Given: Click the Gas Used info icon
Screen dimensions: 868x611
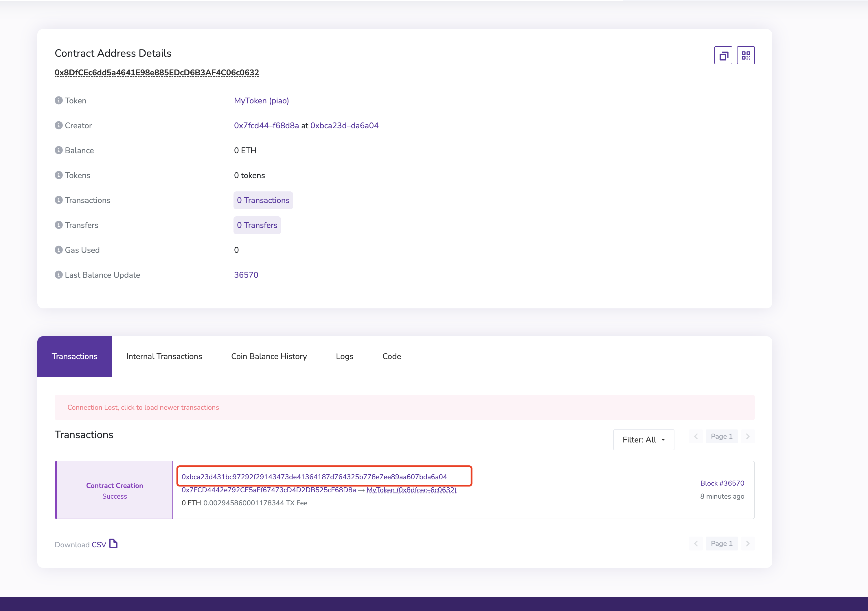Looking at the screenshot, I should click(x=59, y=250).
